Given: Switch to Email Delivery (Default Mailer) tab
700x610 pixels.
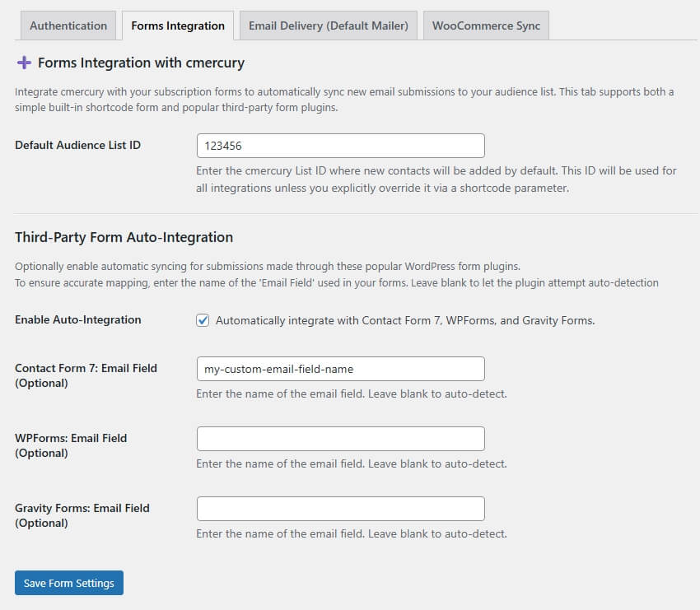Looking at the screenshot, I should [329, 26].
